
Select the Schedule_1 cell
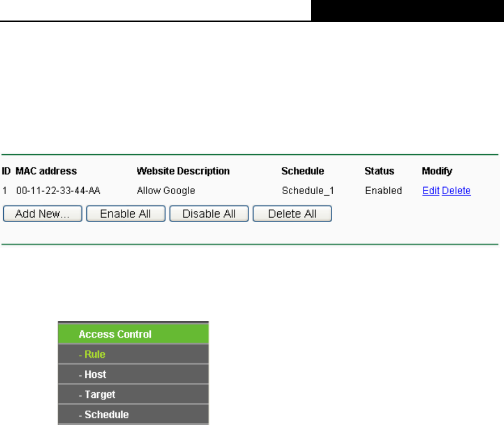[308, 190]
